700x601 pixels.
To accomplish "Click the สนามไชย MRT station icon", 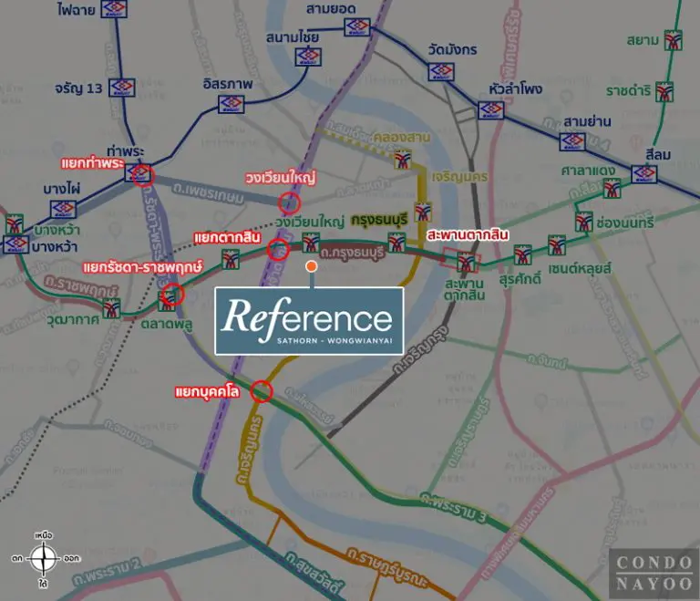I will [308, 57].
